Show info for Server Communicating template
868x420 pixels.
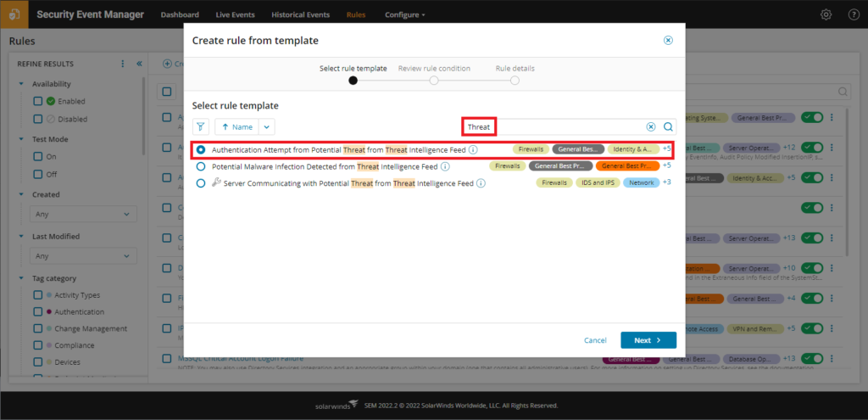(481, 183)
